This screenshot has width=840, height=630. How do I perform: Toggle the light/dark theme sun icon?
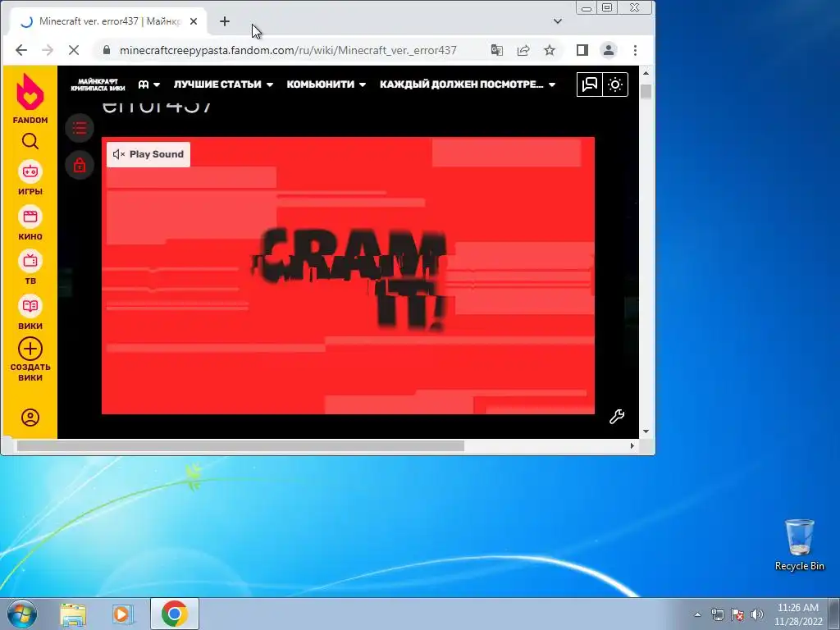click(x=615, y=84)
